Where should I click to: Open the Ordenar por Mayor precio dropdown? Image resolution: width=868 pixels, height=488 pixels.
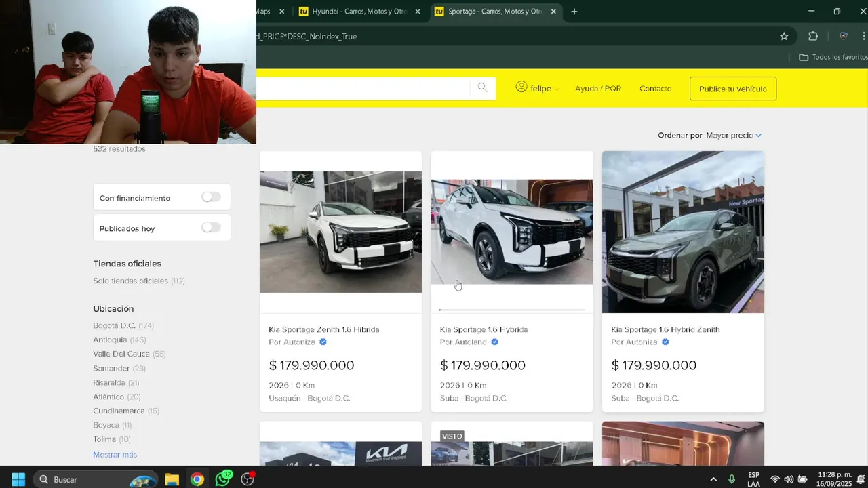[734, 135]
